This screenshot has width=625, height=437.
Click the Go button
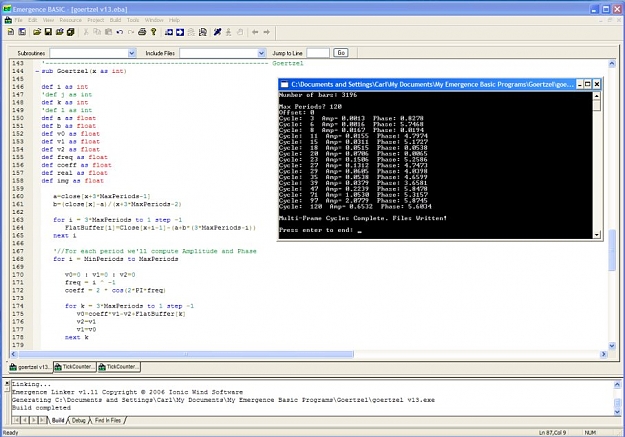(x=341, y=53)
